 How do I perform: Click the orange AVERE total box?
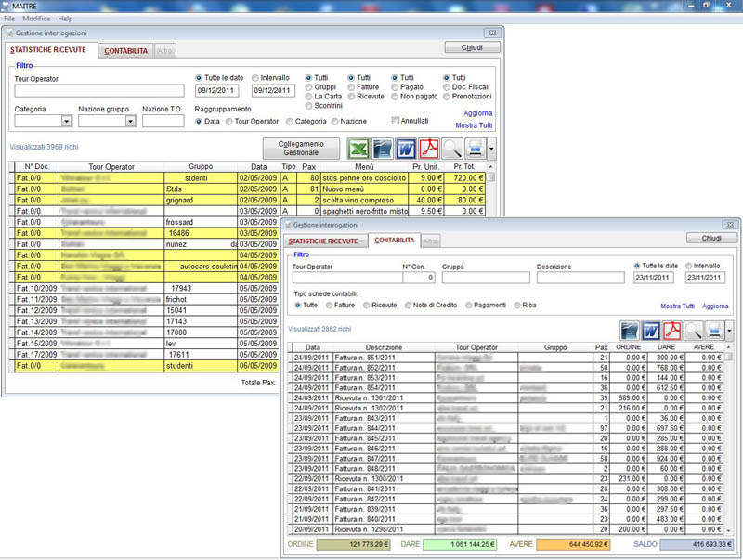tap(573, 544)
